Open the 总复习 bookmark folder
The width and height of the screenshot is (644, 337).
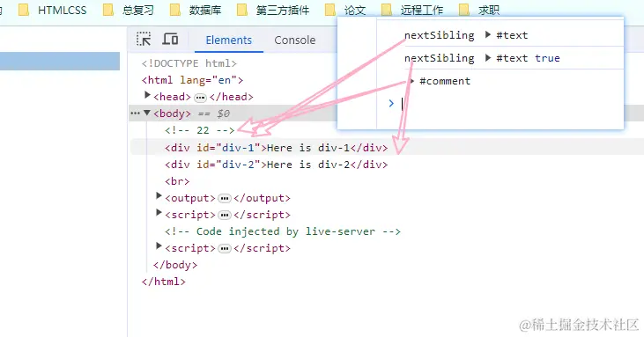click(129, 10)
